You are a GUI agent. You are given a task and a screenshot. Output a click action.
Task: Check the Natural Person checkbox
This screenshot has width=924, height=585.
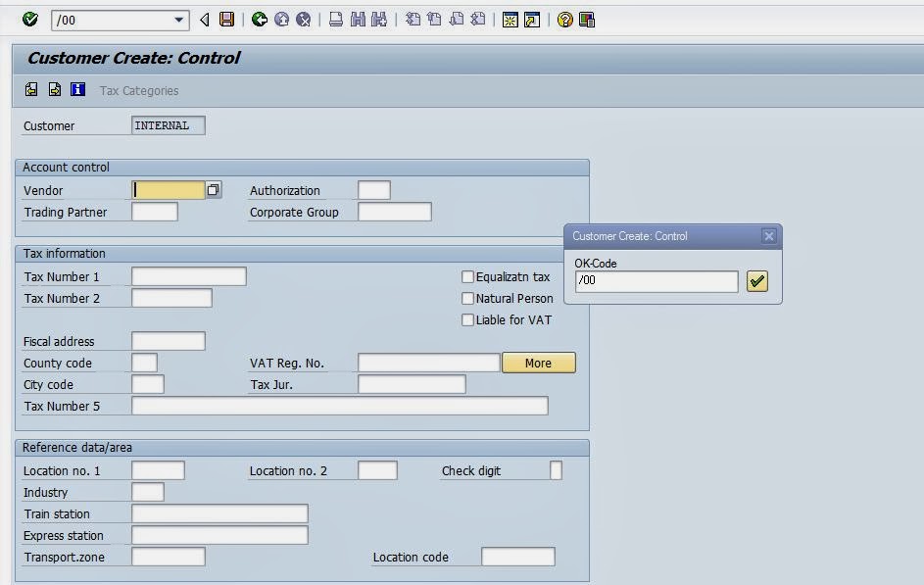[468, 298]
